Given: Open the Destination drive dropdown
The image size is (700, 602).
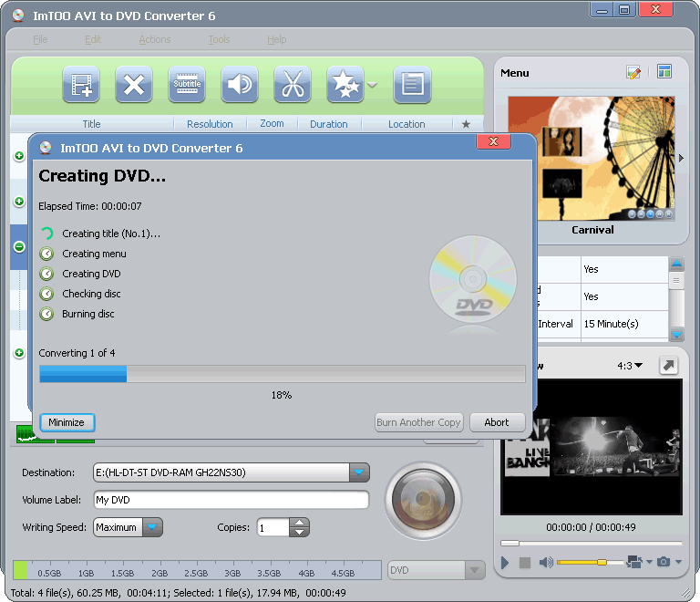Looking at the screenshot, I should click(359, 472).
